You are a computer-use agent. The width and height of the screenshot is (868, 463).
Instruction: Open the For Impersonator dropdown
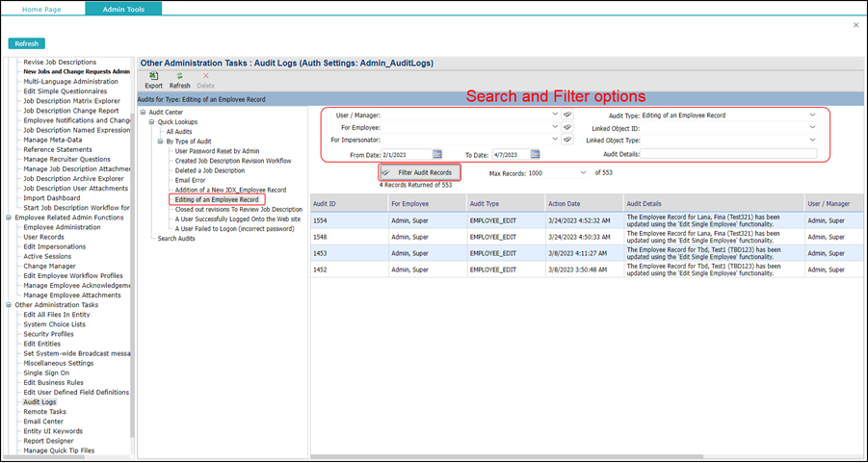pos(555,140)
